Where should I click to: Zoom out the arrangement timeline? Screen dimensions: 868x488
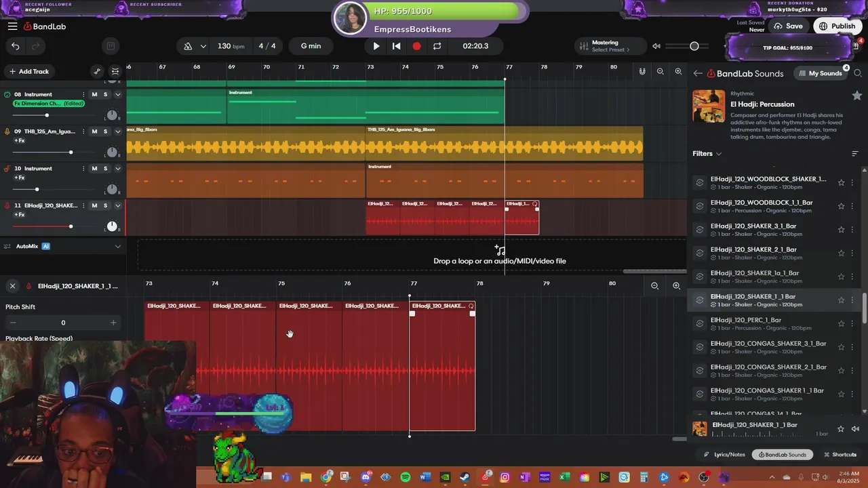(660, 71)
